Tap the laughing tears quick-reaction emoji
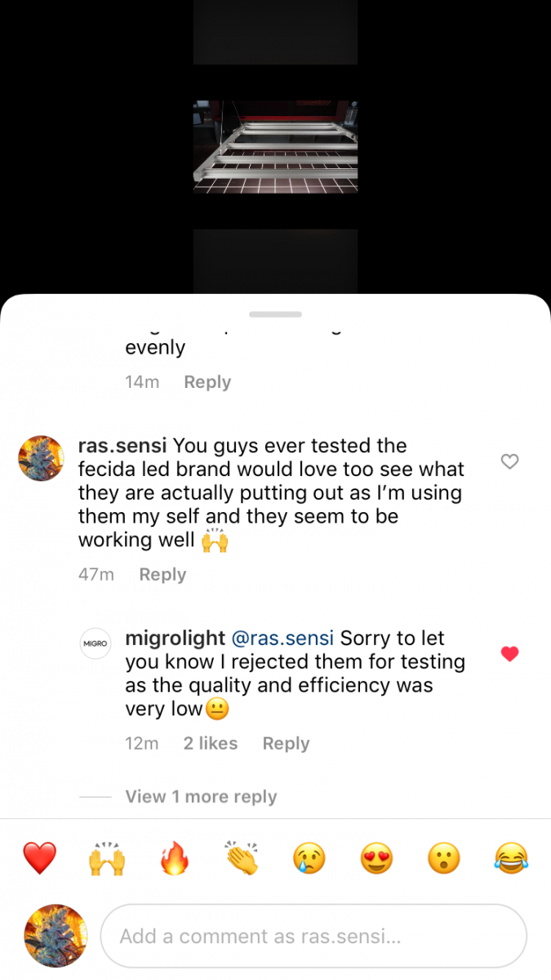This screenshot has width=551, height=980. click(511, 858)
